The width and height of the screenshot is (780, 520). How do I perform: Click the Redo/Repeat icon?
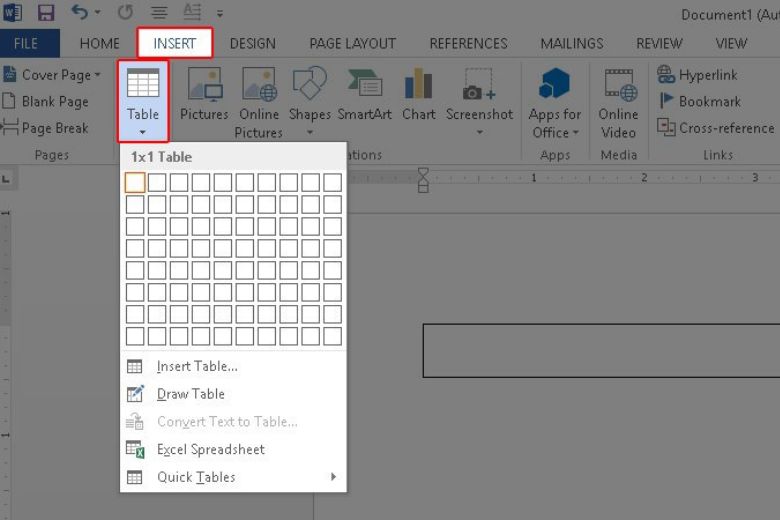[x=125, y=12]
